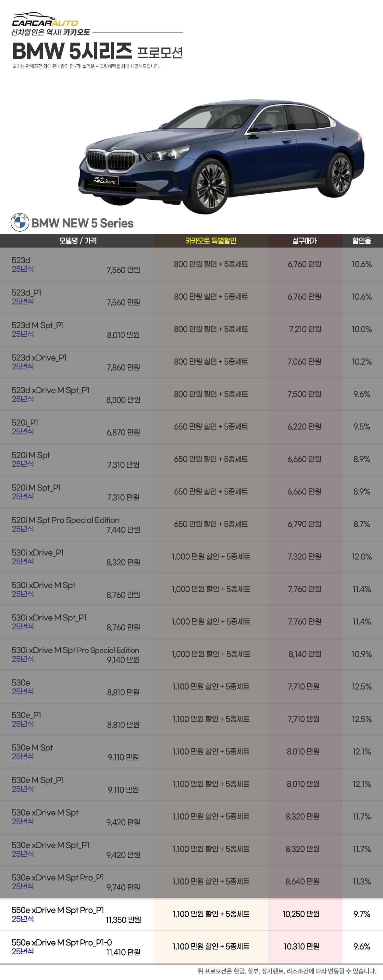The image size is (383, 980).
Task: Click the 실구매가 column header
Action: [x=305, y=241]
